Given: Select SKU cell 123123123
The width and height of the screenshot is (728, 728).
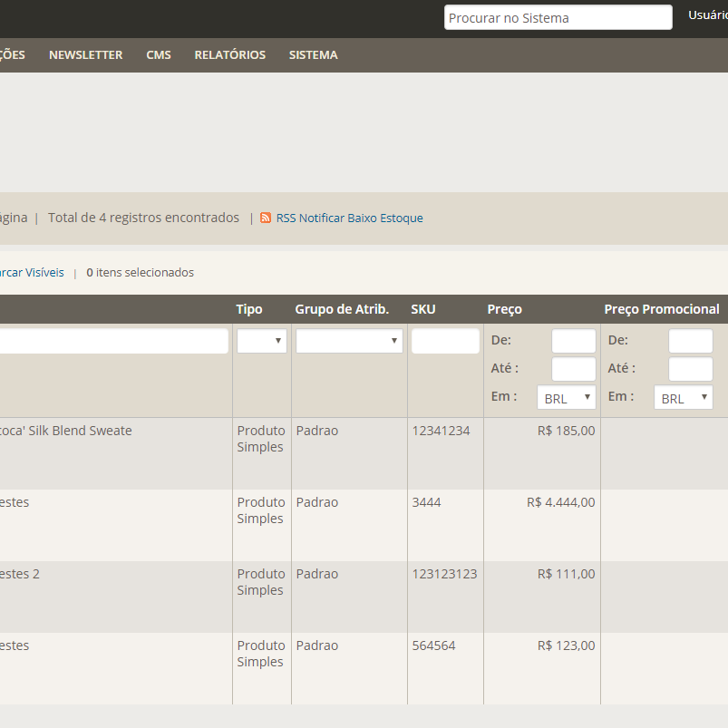Looking at the screenshot, I should pyautogui.click(x=445, y=574).
